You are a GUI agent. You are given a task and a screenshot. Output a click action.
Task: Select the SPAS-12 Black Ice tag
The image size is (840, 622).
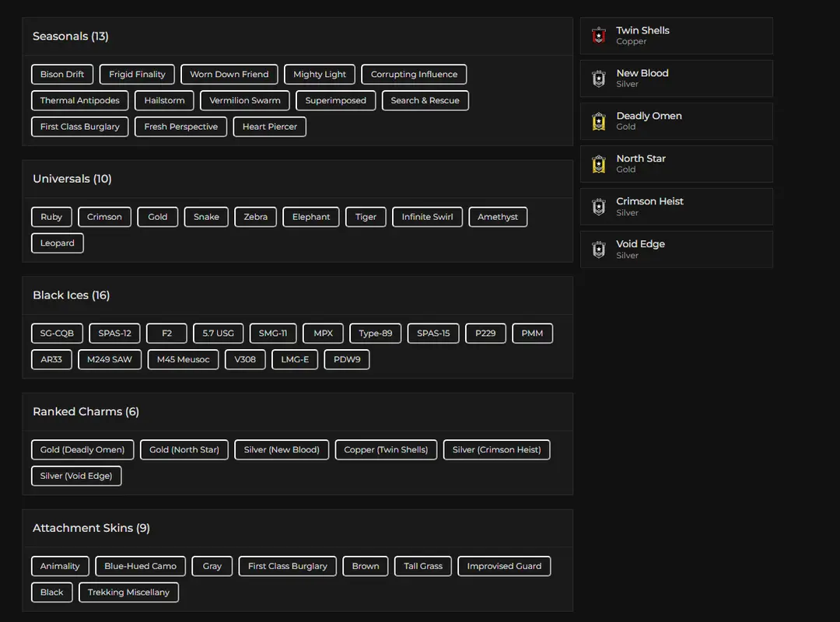click(x=114, y=334)
